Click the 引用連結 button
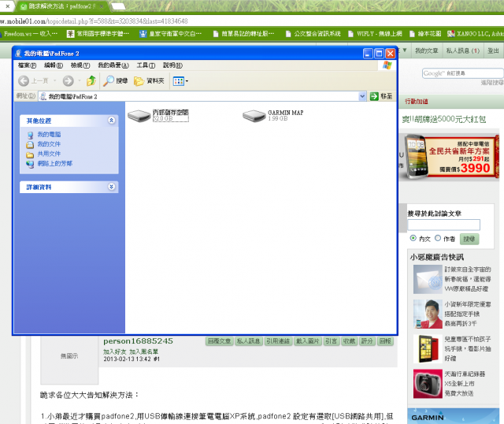Image resolution: width=504 pixels, height=424 pixels. click(278, 341)
